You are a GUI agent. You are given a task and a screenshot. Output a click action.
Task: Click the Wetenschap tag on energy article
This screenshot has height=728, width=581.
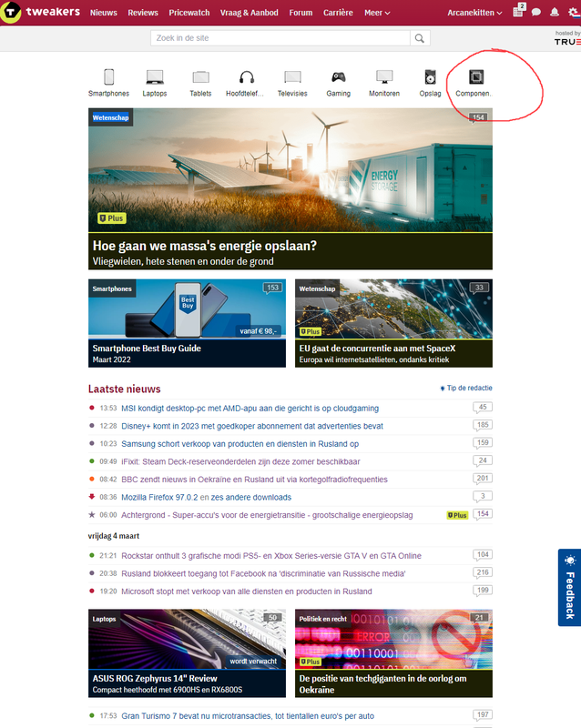click(x=110, y=117)
